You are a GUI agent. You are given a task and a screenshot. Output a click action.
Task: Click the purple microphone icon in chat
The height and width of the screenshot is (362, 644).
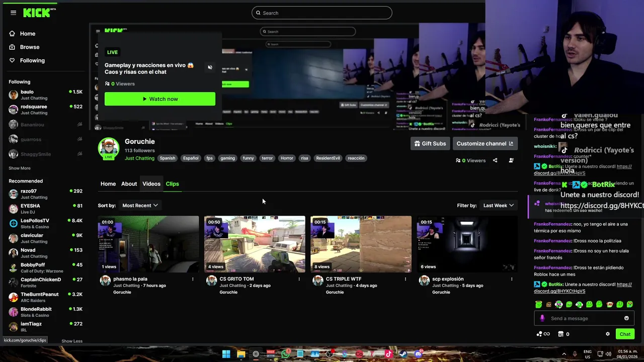(x=542, y=318)
